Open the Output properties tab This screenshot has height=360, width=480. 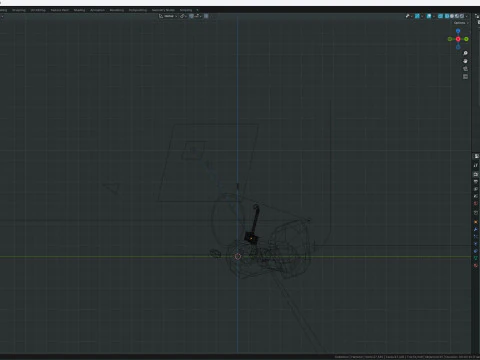[x=476, y=182]
